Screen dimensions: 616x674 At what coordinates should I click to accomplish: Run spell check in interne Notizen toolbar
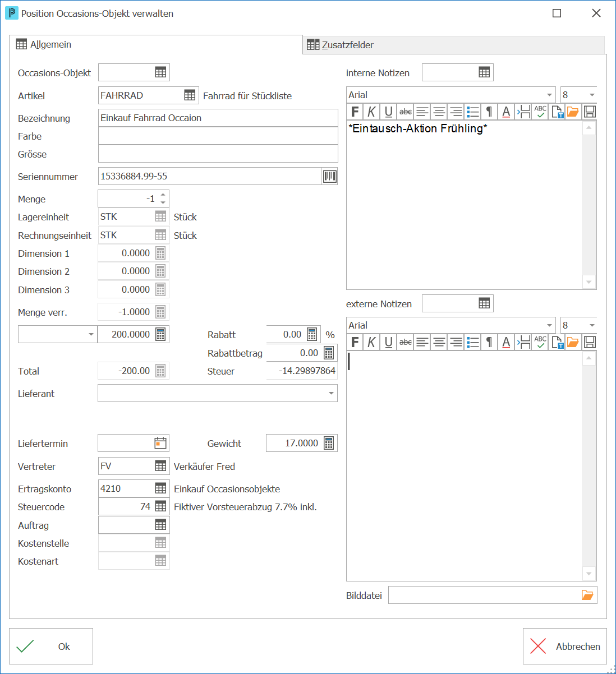(x=540, y=112)
